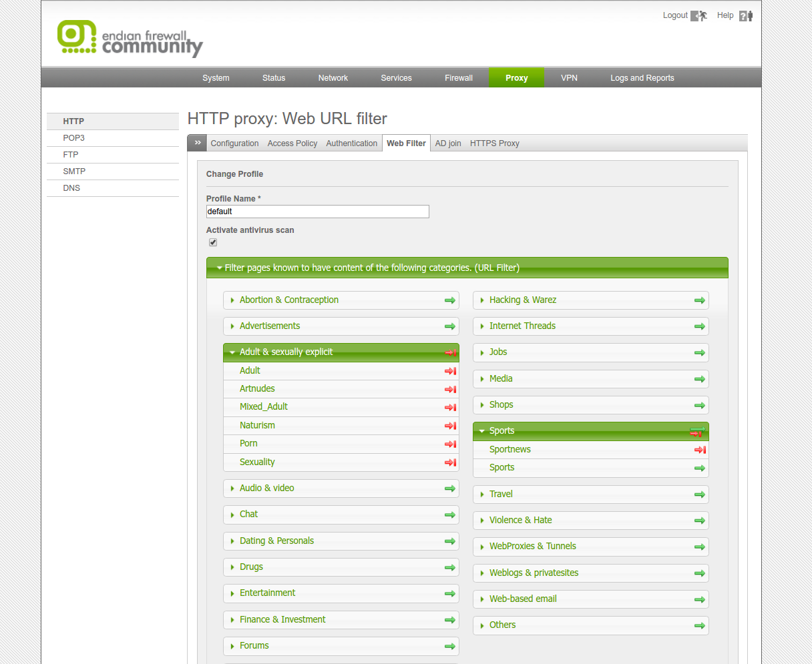The image size is (812, 664).
Task: Switch to the Authentication tab
Action: pyautogui.click(x=352, y=143)
